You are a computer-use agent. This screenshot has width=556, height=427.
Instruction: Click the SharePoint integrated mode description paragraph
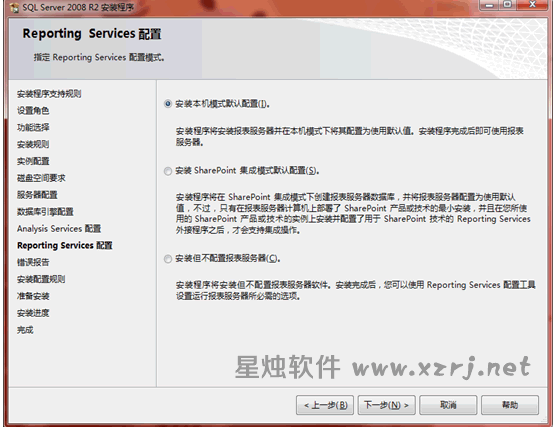coord(353,214)
